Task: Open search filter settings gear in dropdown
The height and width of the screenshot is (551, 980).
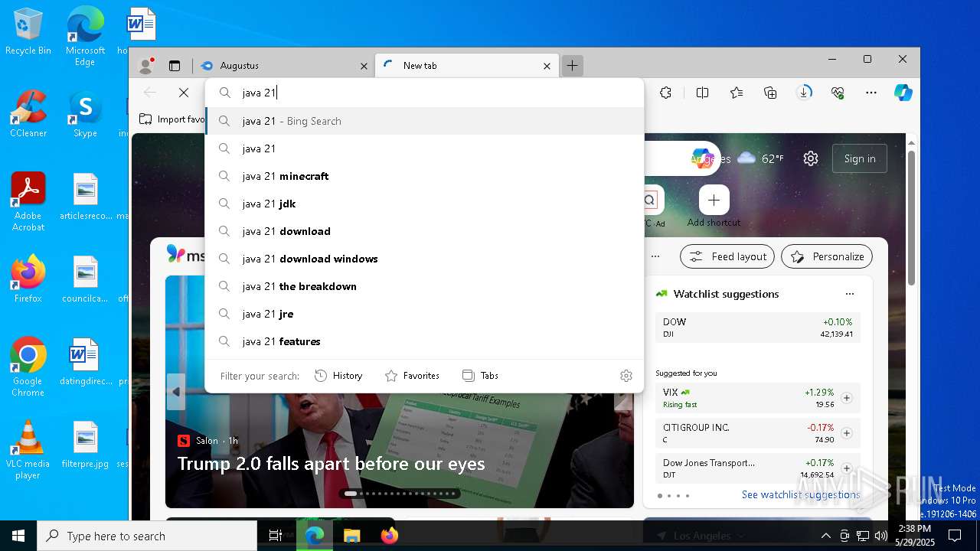Action: (626, 376)
